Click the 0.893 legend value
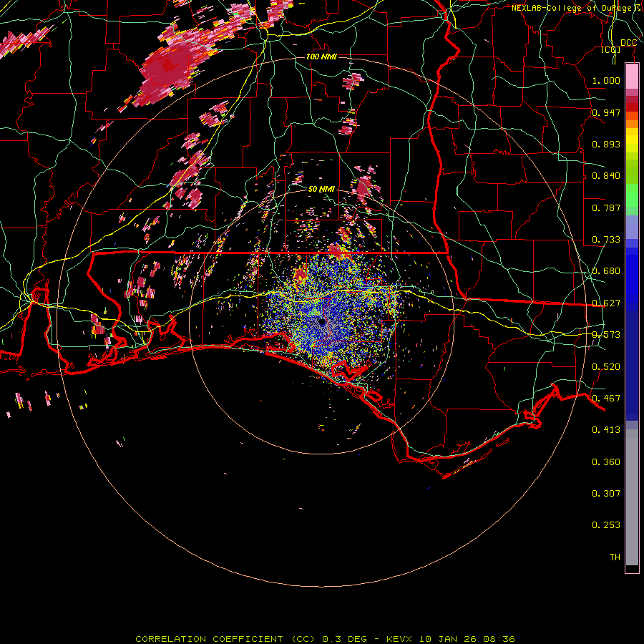 [606, 144]
